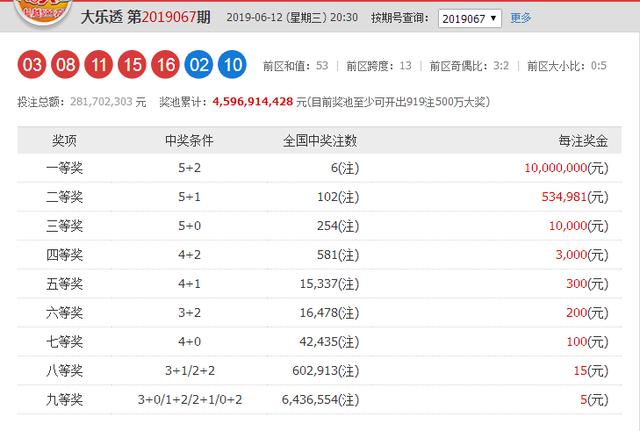Click the 5+1 condition cell

(189, 197)
